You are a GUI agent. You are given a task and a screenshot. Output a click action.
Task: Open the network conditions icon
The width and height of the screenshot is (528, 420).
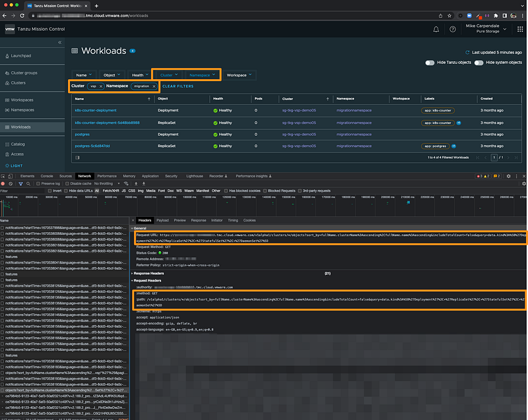coord(126,183)
